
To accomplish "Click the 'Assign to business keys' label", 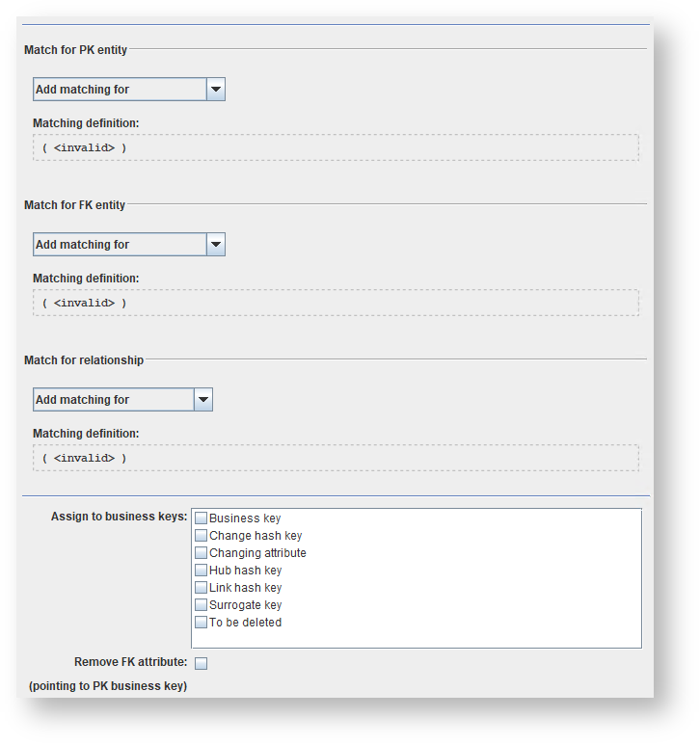I will [x=119, y=517].
